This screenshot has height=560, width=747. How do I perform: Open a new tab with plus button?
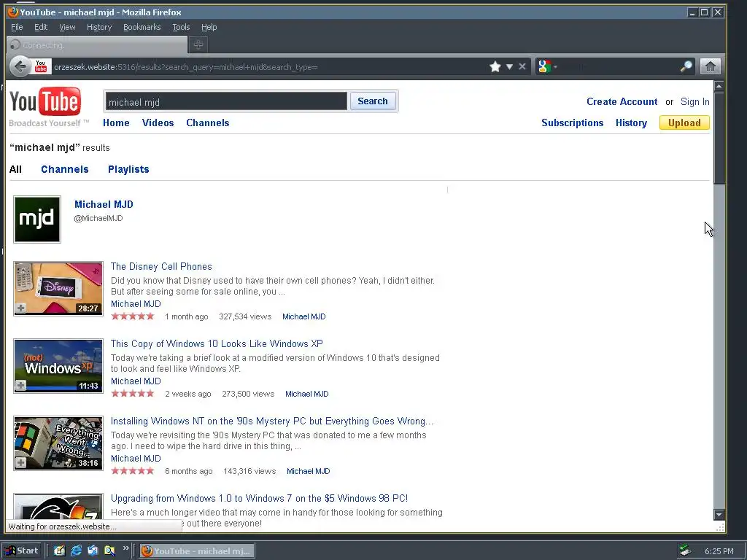pyautogui.click(x=198, y=44)
